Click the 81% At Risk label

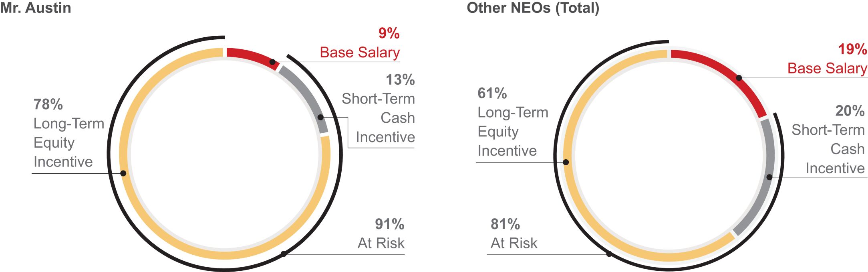(x=514, y=233)
